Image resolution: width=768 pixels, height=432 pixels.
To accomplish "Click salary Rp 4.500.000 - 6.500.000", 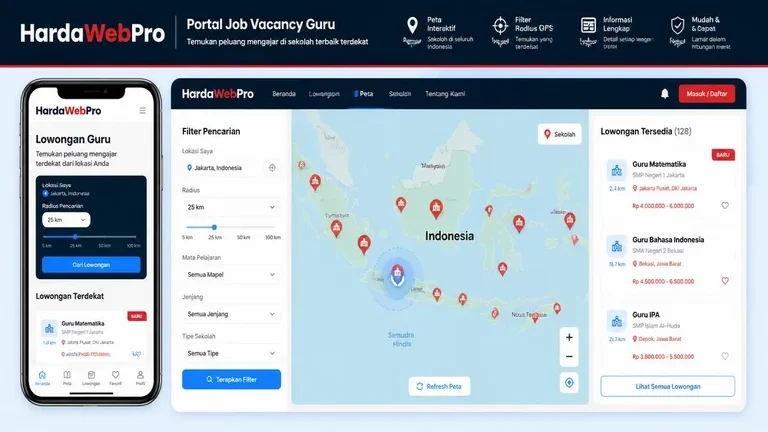I will [663, 282].
